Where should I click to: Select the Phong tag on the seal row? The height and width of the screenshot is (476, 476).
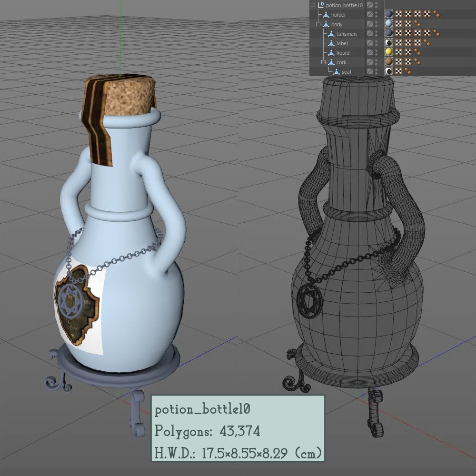(x=408, y=71)
